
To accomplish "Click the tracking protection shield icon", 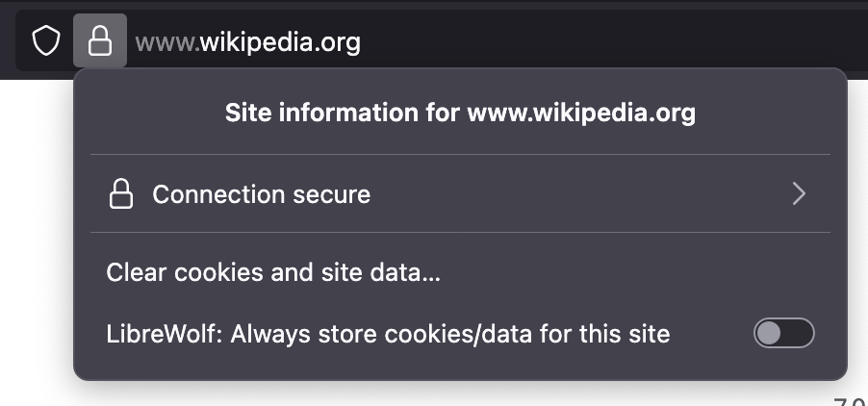I will 46,41.
